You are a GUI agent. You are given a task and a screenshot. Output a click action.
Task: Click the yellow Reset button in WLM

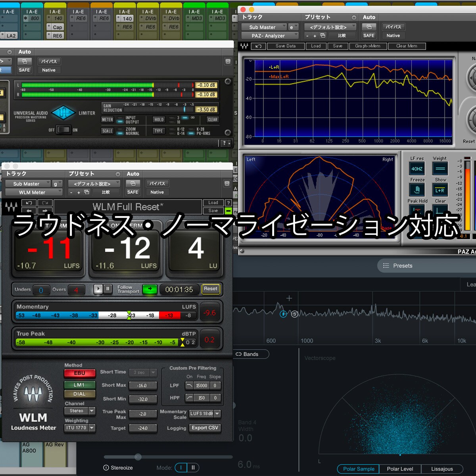pos(211,289)
